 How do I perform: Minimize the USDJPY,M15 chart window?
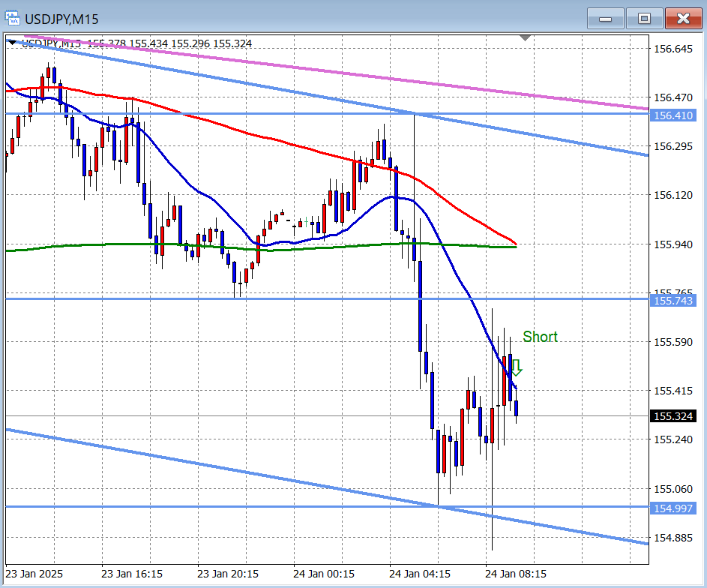pyautogui.click(x=605, y=19)
